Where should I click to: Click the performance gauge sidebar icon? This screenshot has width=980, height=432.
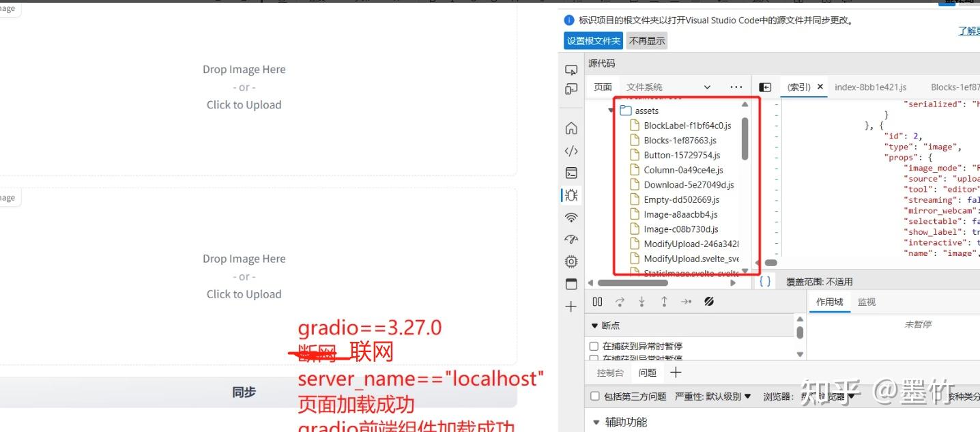coord(571,239)
